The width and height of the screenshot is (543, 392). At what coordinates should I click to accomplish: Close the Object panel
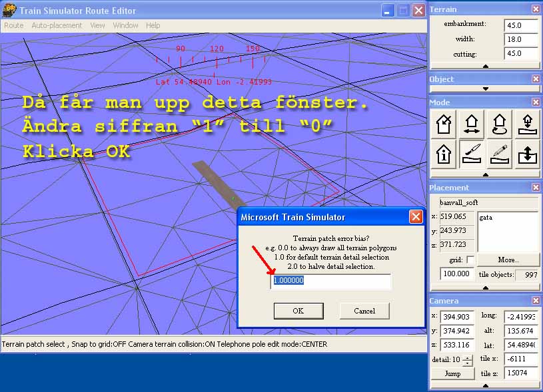point(536,79)
